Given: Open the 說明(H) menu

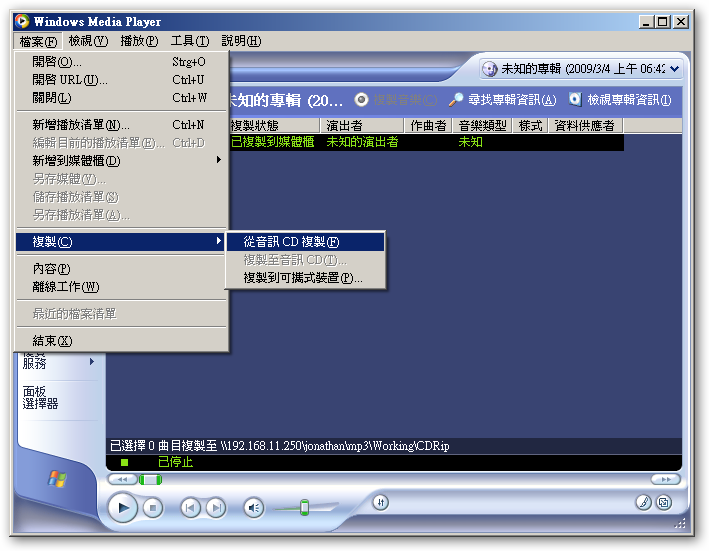Looking at the screenshot, I should [x=241, y=41].
